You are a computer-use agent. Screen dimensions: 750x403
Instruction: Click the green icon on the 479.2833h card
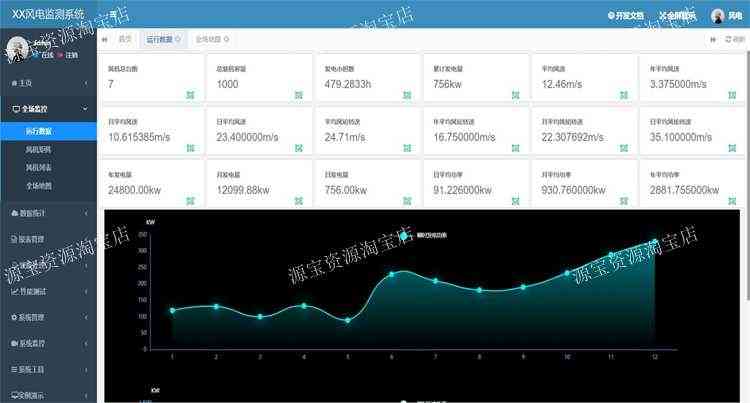407,95
